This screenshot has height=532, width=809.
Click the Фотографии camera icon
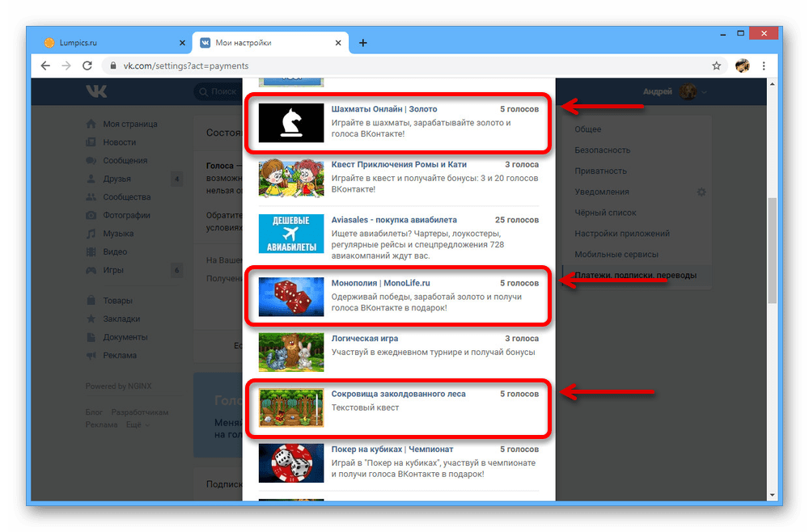click(91, 215)
